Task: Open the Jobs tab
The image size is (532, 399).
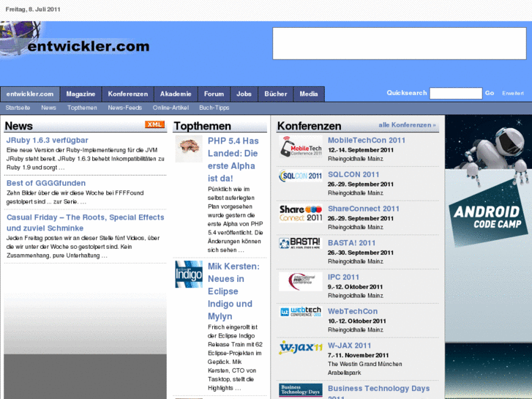Action: (244, 94)
